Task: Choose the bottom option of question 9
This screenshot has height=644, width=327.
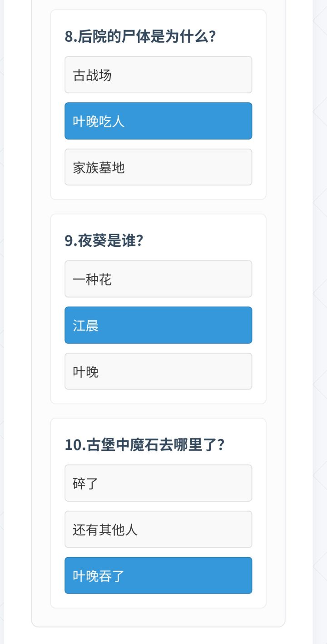Action: click(x=158, y=371)
